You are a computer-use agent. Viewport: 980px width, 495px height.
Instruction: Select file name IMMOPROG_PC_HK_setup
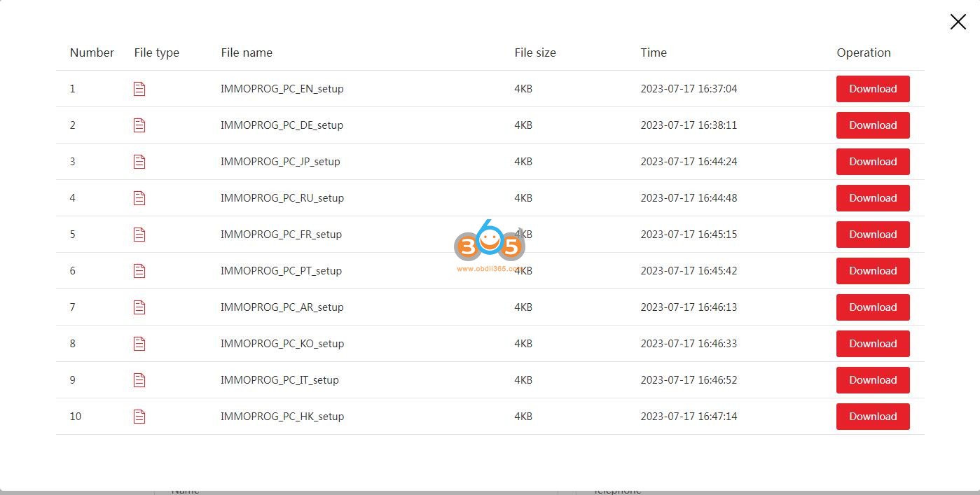[x=282, y=417]
